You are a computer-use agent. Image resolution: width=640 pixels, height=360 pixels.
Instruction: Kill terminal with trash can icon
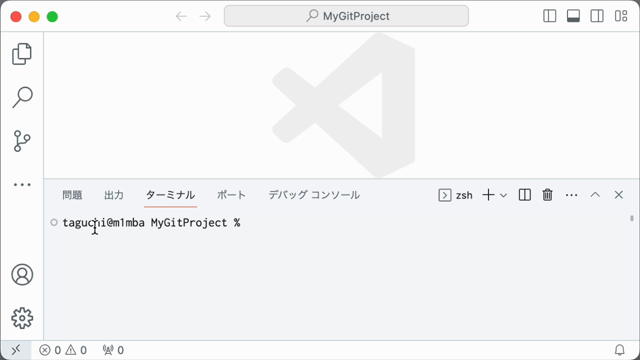[x=547, y=195]
